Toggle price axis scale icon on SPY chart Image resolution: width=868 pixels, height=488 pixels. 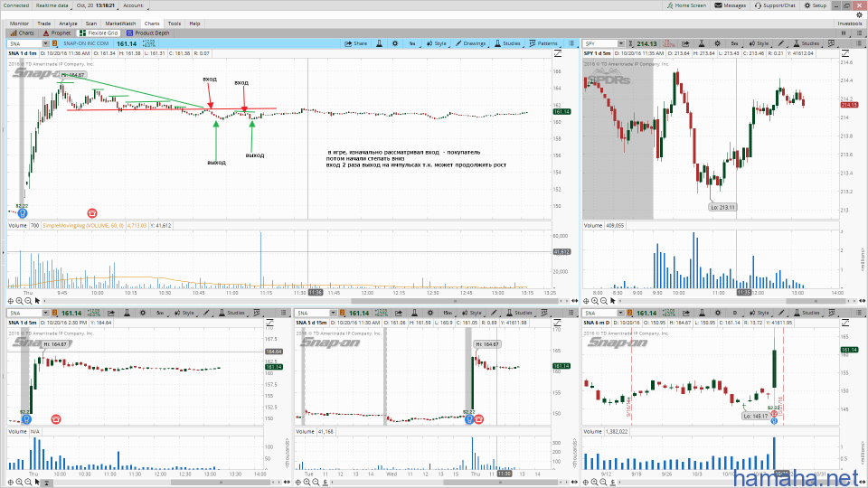click(845, 53)
